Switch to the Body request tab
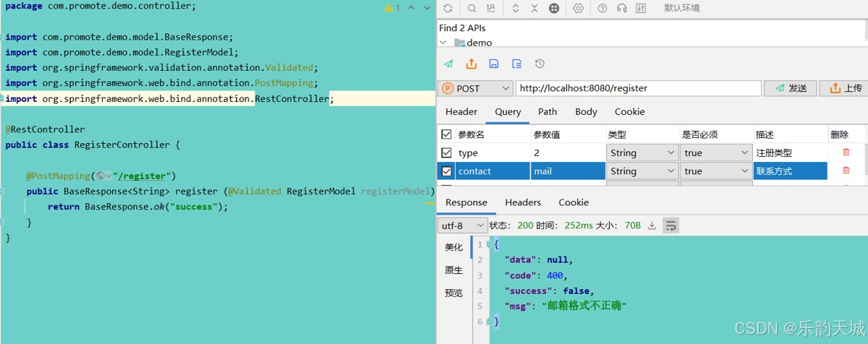 click(586, 111)
